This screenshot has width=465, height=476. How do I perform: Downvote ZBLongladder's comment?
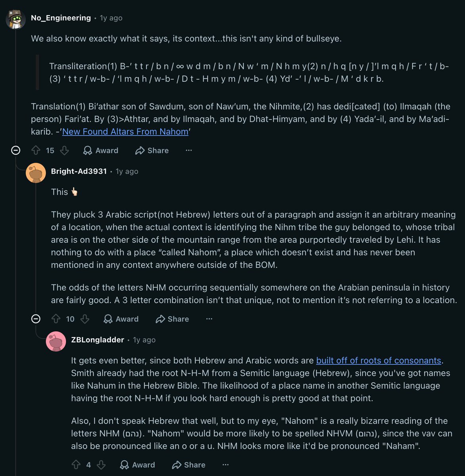click(101, 465)
